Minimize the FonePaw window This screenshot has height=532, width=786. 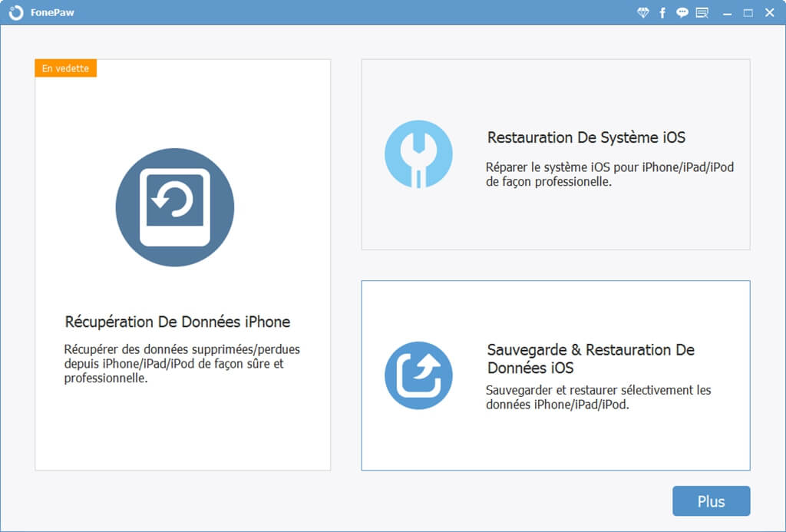[x=727, y=13]
